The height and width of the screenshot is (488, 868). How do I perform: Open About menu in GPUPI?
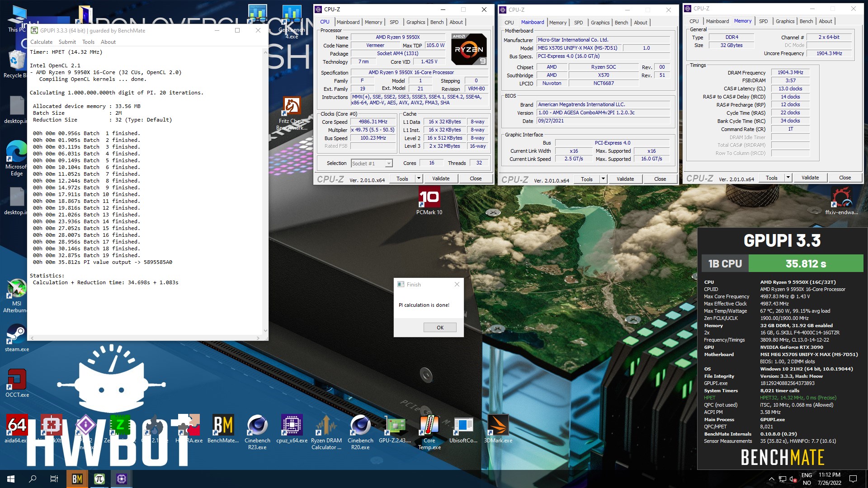[x=108, y=42]
